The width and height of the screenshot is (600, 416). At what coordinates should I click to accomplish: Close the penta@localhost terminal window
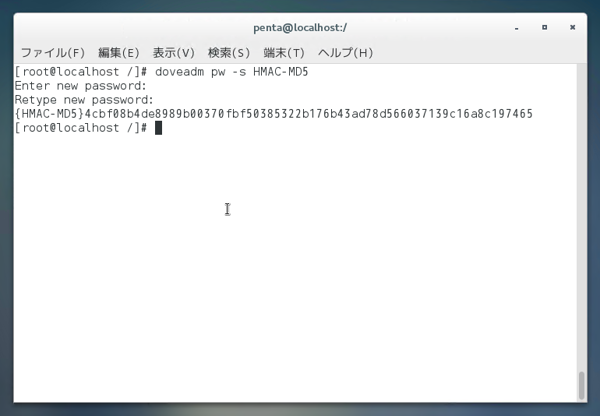[572, 27]
